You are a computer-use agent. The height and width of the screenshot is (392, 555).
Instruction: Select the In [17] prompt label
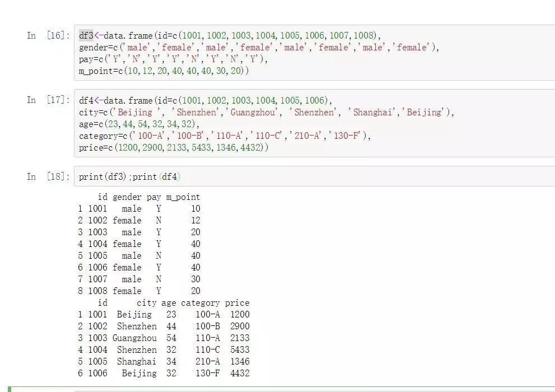point(49,100)
